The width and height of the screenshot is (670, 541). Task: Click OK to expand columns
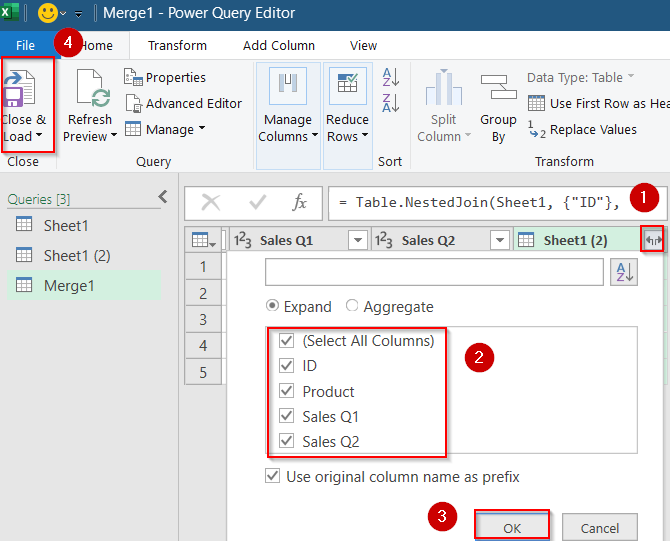(x=512, y=528)
